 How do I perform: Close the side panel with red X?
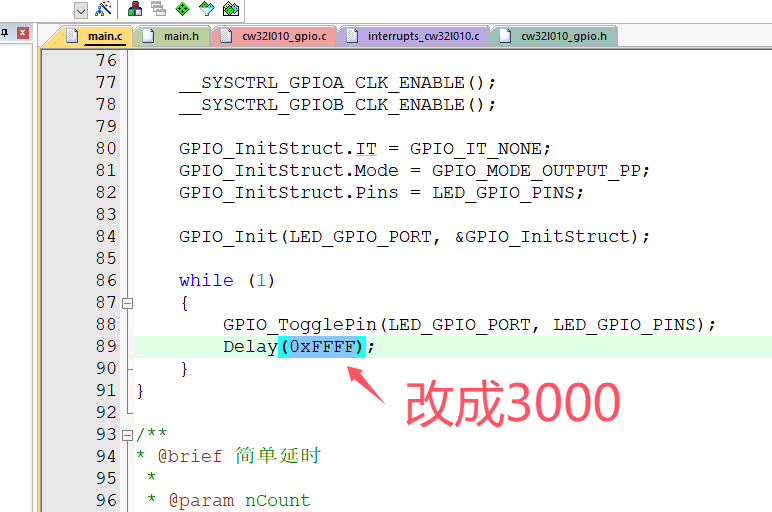click(22, 33)
